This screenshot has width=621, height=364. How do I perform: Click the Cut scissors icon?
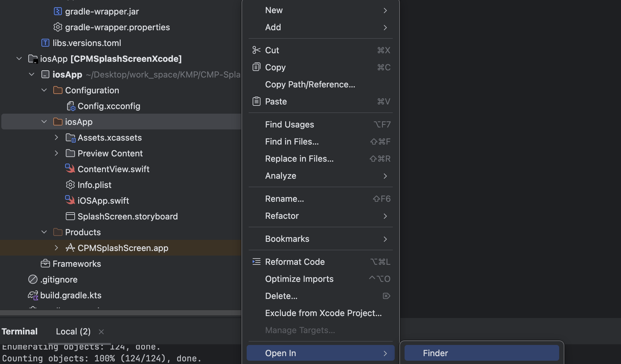click(256, 50)
